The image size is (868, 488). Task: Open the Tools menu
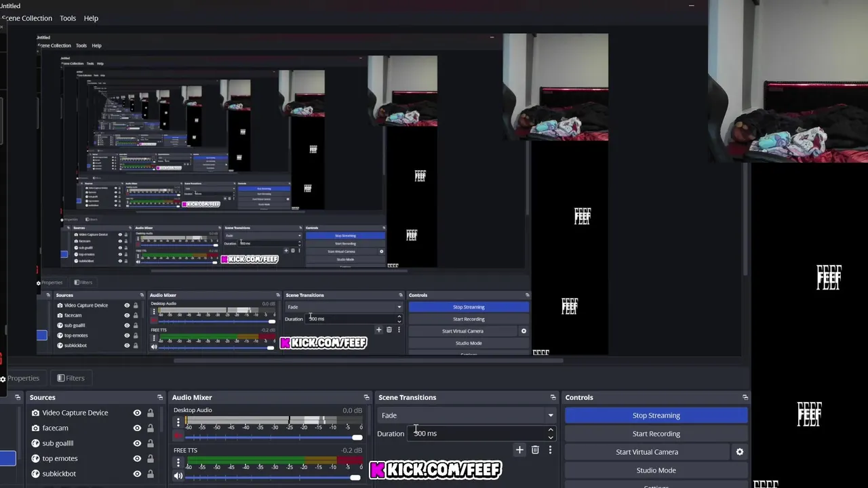coord(68,18)
